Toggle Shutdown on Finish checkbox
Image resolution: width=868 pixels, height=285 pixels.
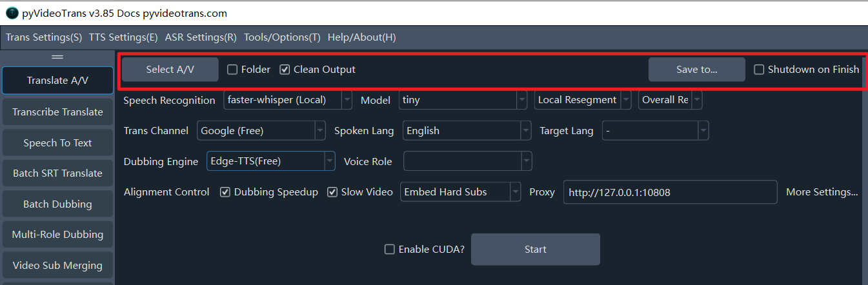[x=759, y=70]
